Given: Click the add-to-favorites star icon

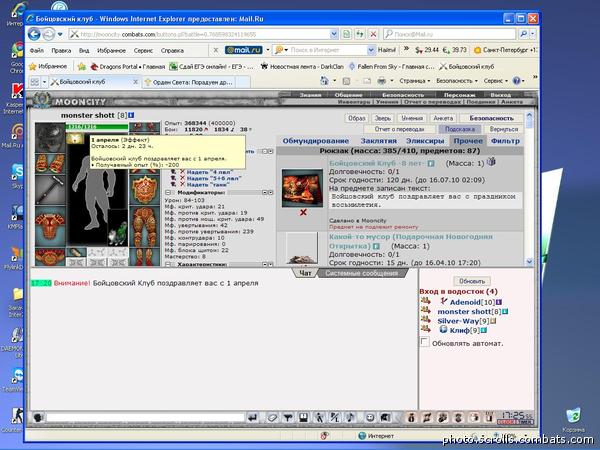Looking at the screenshot, I should point(82,67).
